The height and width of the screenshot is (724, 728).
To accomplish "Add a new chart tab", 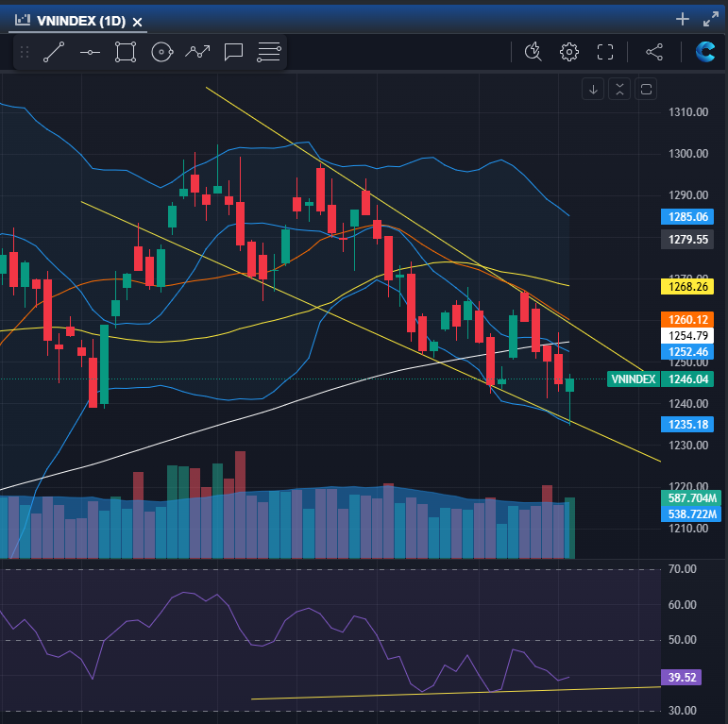I will pos(683,19).
